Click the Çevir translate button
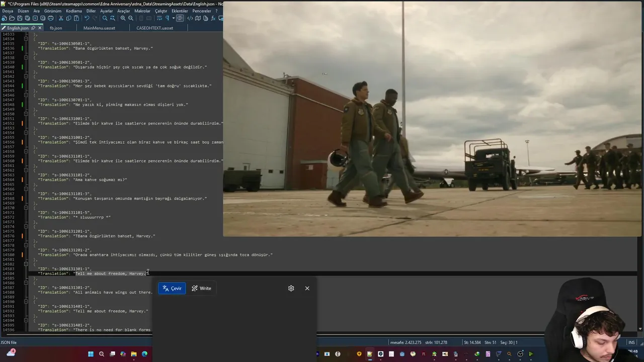 pyautogui.click(x=172, y=288)
